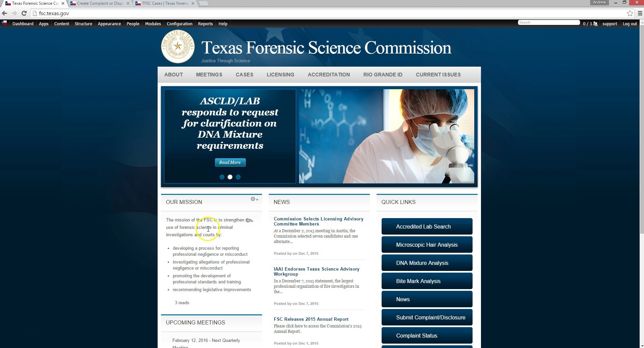The width and height of the screenshot is (644, 348).
Task: Open the CASES navigation item
Action: coord(245,75)
